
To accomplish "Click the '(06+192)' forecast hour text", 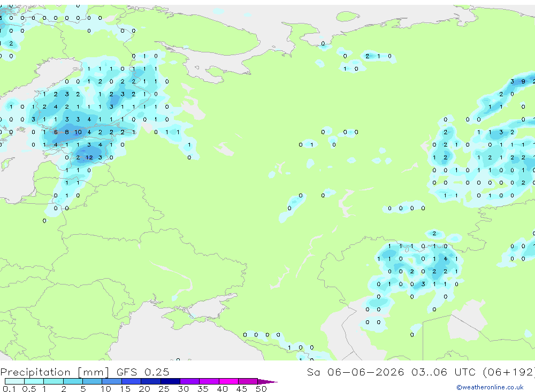I will pos(509,372).
